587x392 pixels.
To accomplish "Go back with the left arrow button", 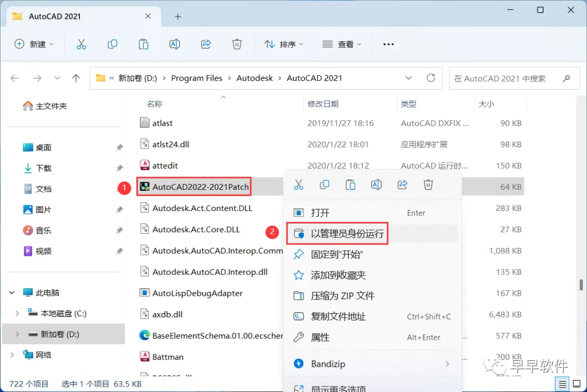I will pyautogui.click(x=15, y=78).
